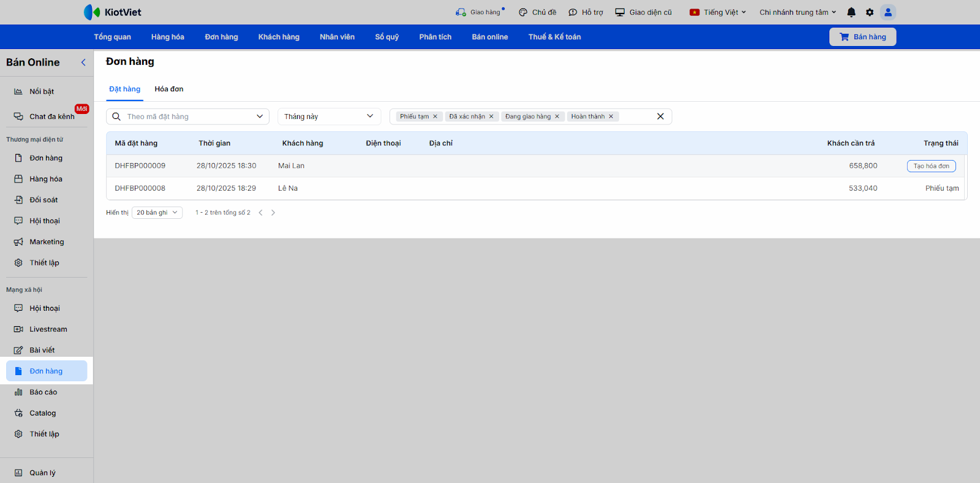Expand Chi nhánh trung tâm branch dropdown
The height and width of the screenshot is (483, 980).
797,12
